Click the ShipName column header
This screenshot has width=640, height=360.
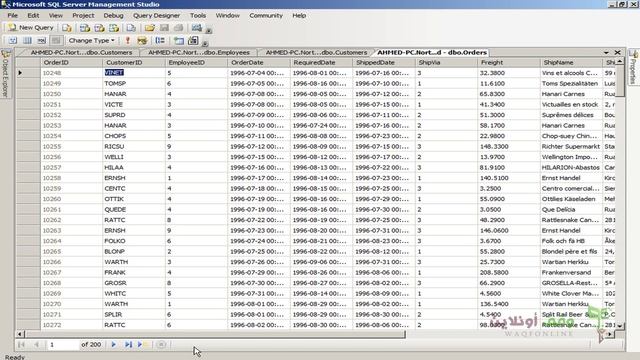pyautogui.click(x=571, y=62)
